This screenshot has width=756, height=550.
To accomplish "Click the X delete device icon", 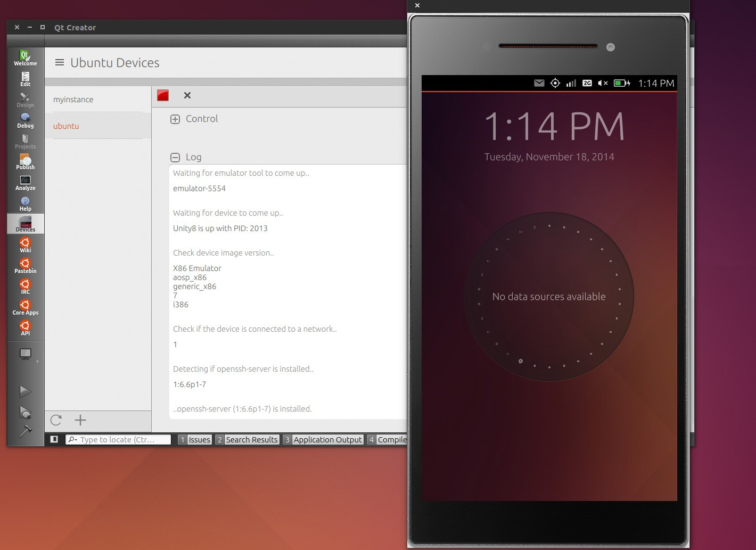I will [x=187, y=95].
